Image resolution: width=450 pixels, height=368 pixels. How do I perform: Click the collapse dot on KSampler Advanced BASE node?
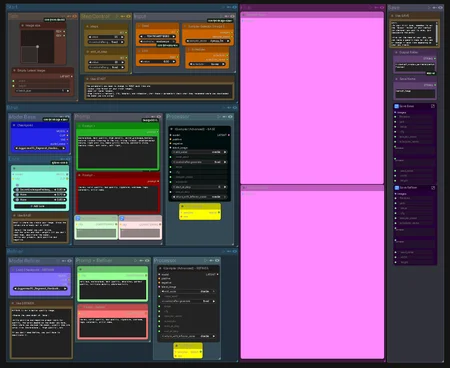coord(172,129)
